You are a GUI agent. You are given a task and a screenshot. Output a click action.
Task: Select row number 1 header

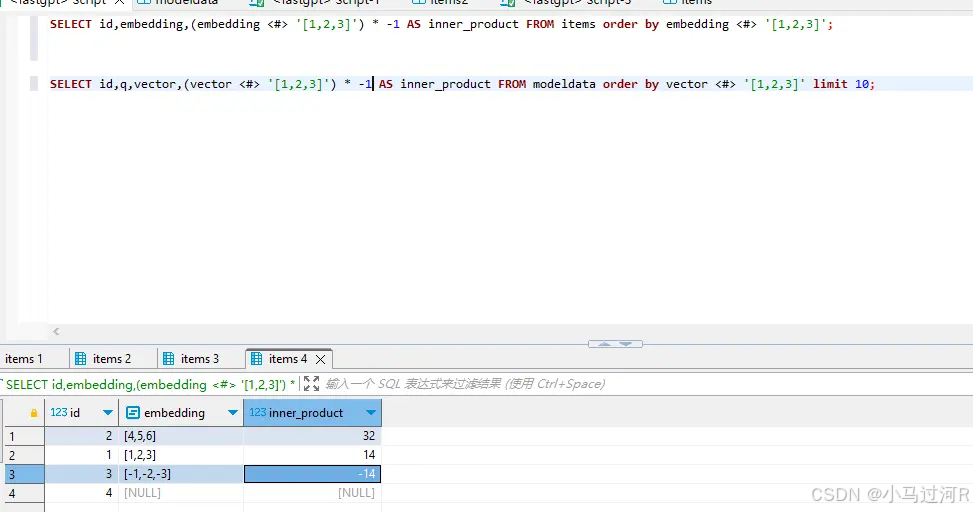[x=24, y=436]
